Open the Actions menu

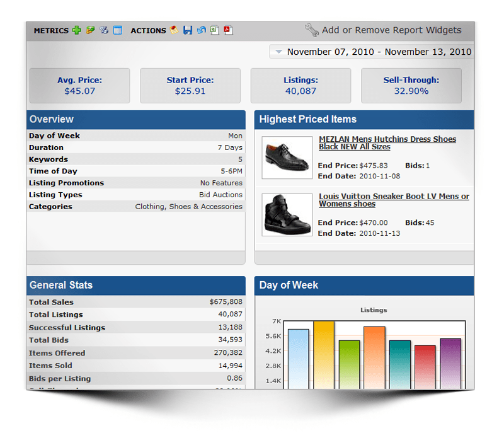point(149,30)
